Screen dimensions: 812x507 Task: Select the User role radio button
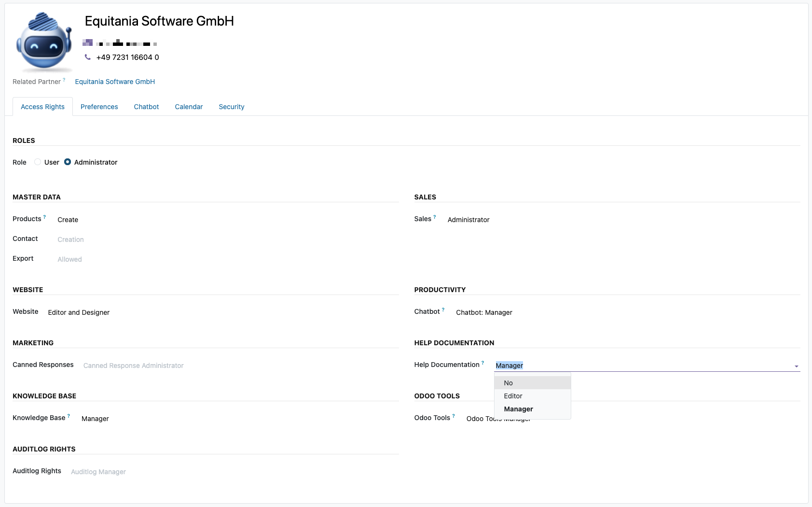click(38, 162)
